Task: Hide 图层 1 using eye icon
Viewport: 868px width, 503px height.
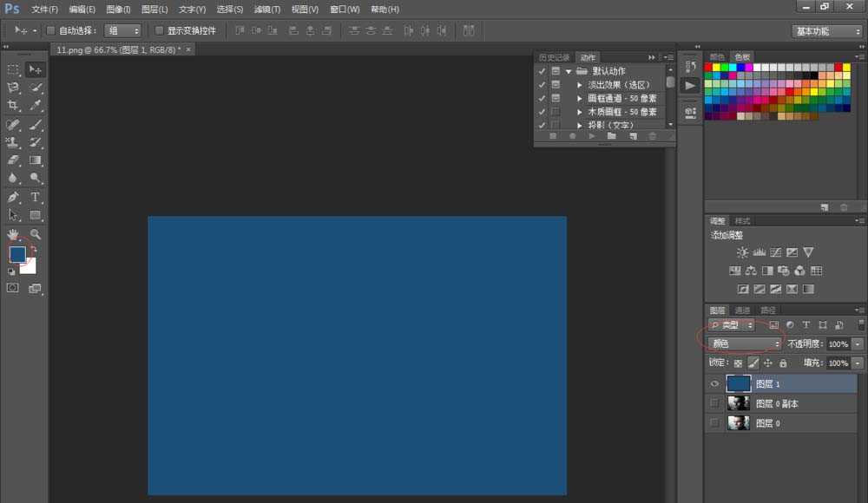Action: point(714,383)
